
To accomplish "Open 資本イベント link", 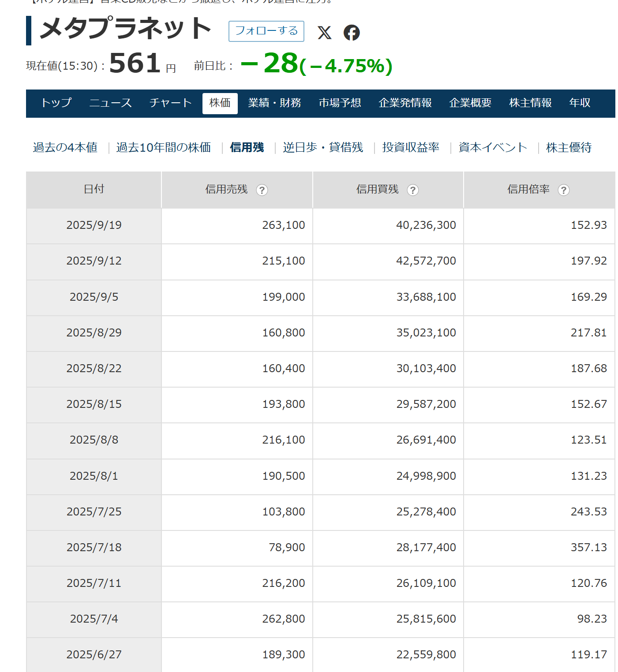I will click(493, 147).
